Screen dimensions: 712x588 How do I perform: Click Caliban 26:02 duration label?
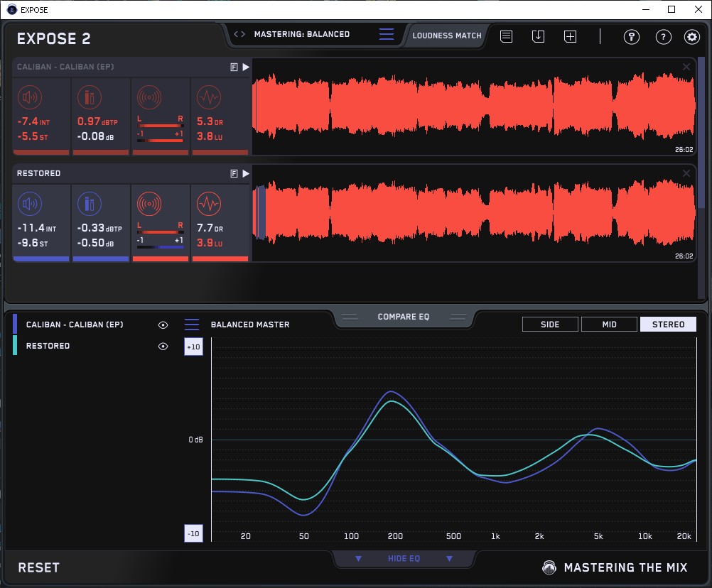684,150
